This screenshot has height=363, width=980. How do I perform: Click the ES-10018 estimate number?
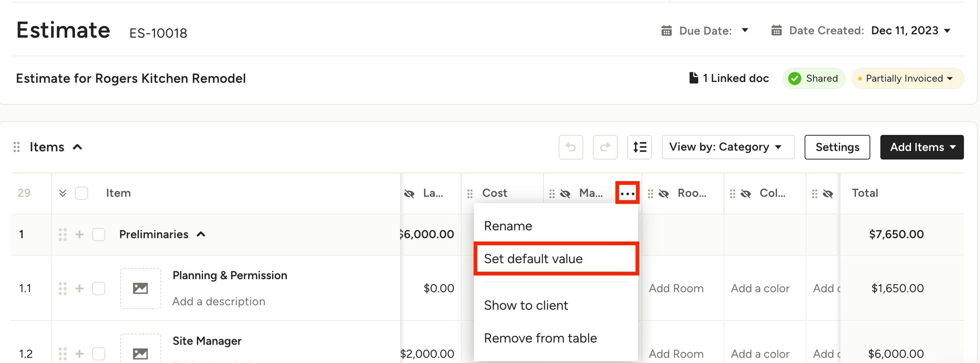tap(158, 33)
